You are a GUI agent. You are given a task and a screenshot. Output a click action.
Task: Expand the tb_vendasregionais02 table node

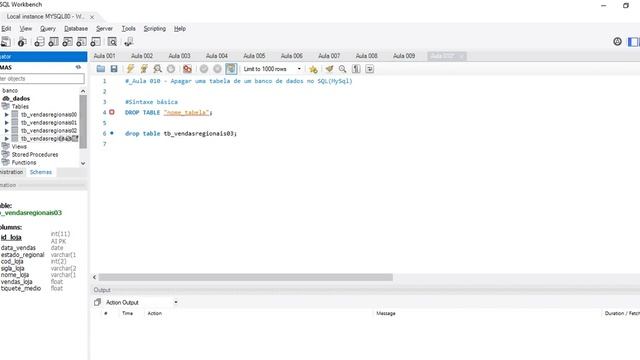[7, 131]
